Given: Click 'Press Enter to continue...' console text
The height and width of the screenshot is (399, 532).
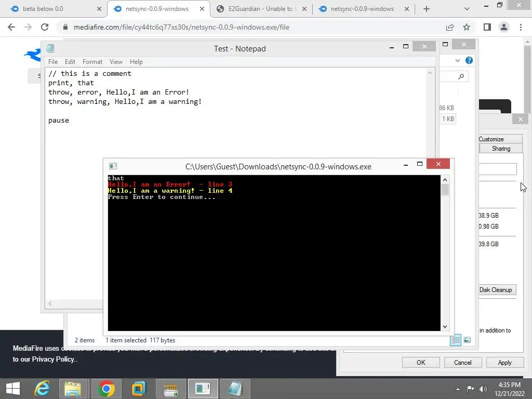Looking at the screenshot, I should point(162,197).
